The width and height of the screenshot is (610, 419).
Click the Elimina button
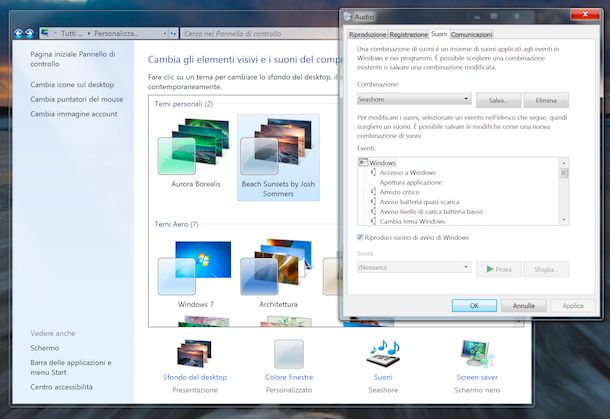tap(546, 100)
